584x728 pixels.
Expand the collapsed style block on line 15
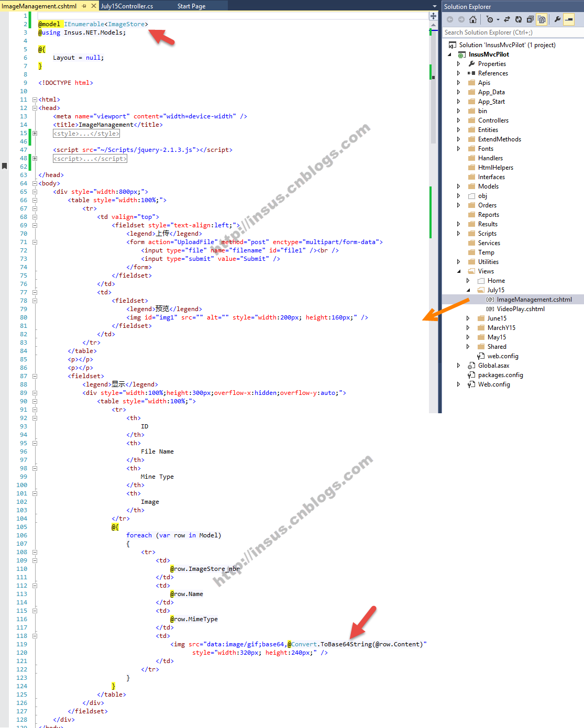pos(35,133)
